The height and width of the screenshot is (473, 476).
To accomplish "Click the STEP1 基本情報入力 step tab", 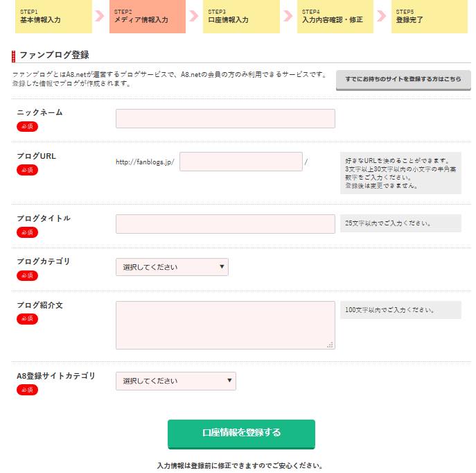I will coord(53,17).
